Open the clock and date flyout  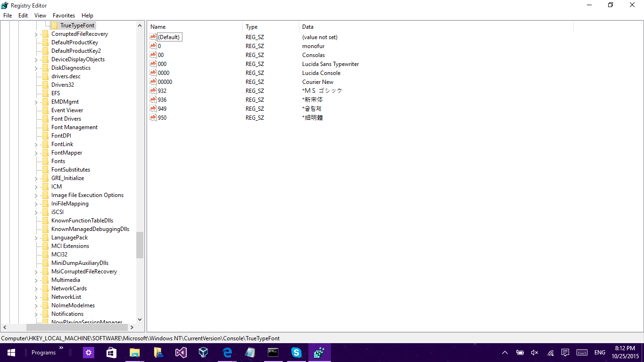(x=626, y=353)
